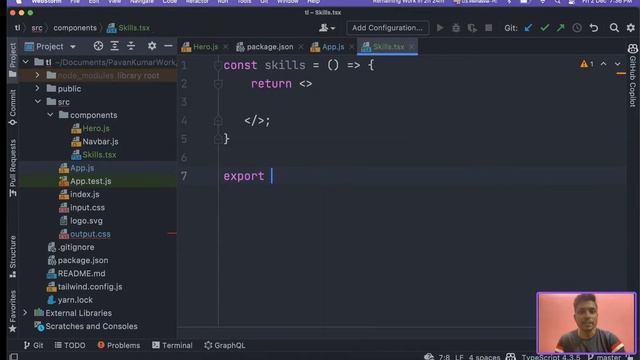The image size is (640, 360).
Task: Toggle the Structure side panel
Action: coord(13,257)
